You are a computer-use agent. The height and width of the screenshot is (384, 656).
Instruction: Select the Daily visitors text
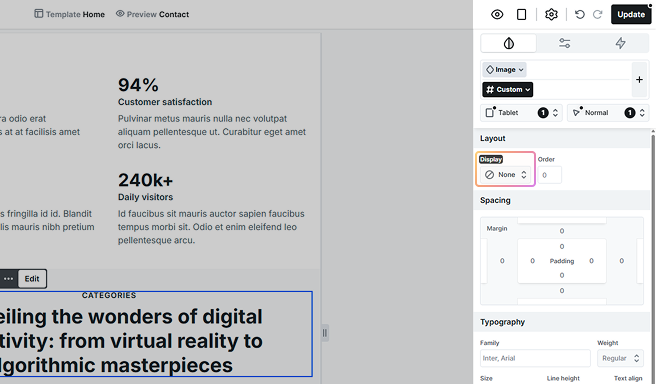(145, 197)
